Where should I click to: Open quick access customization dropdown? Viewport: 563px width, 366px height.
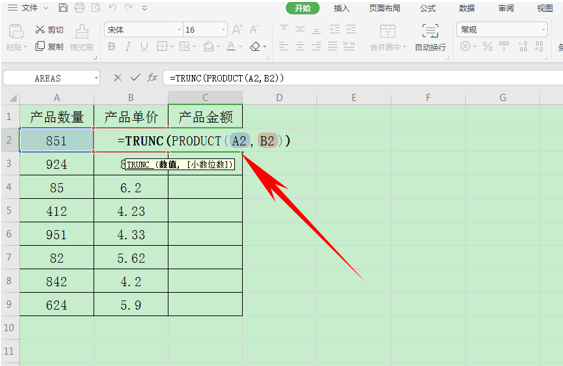[145, 8]
